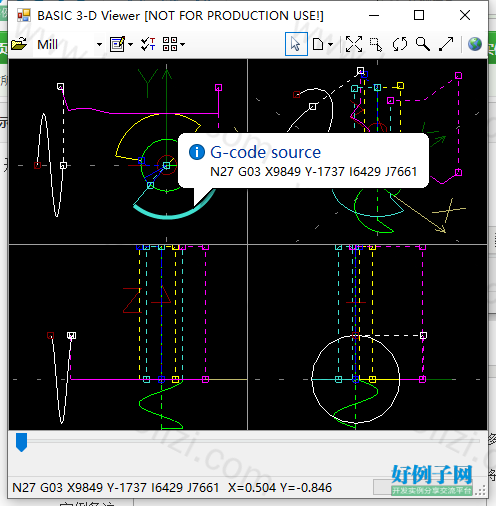
Task: Open the four-pane view layout icon
Action: 170,44
